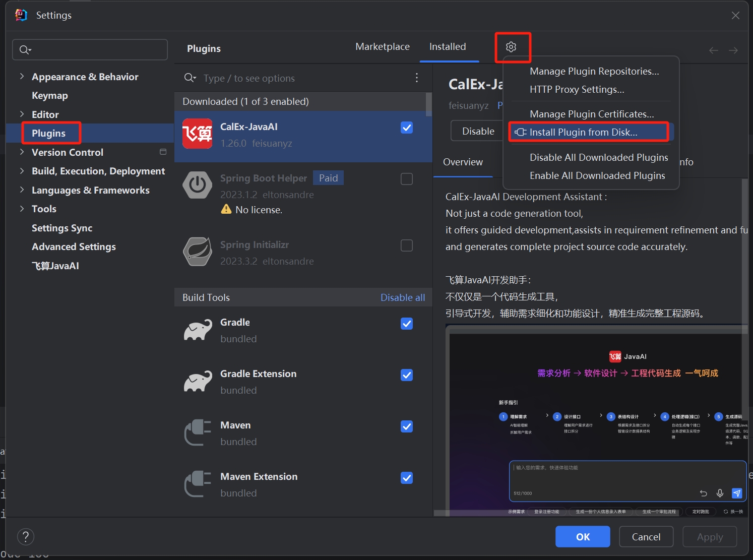The height and width of the screenshot is (560, 753).
Task: Click the OK button
Action: point(583,537)
